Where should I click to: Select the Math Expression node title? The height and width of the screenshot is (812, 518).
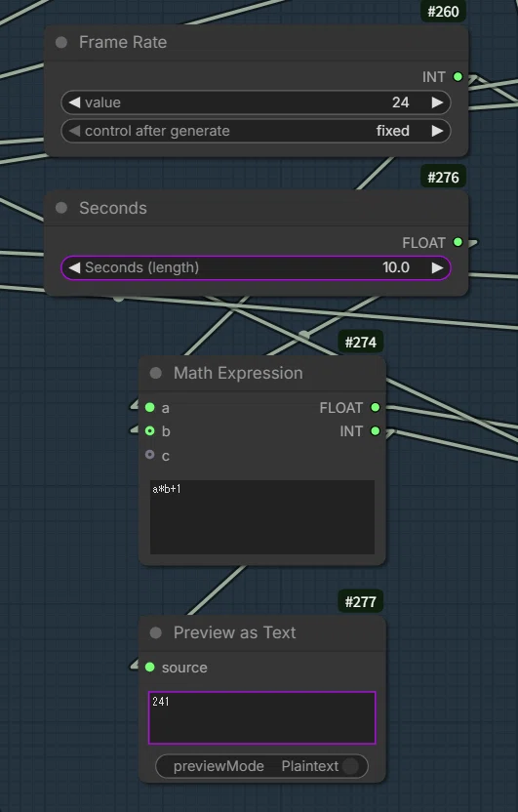click(238, 374)
